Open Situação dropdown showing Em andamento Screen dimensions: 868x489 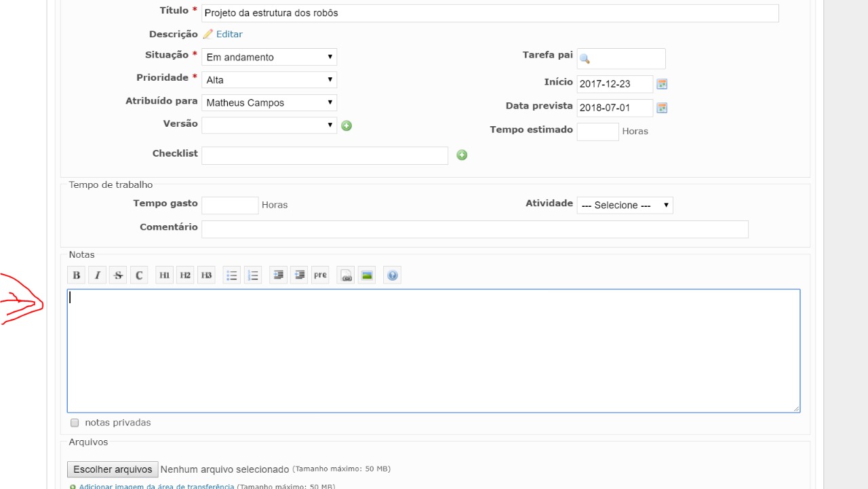269,57
